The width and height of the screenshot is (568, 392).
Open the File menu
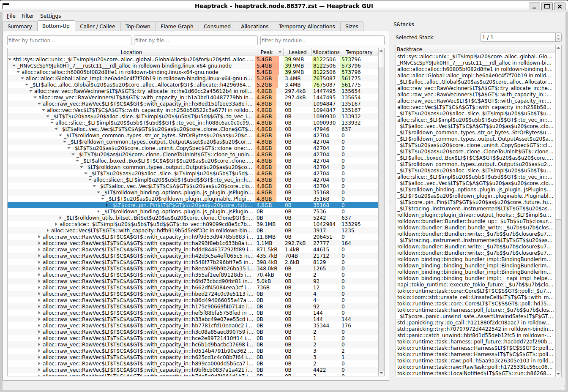[11, 16]
